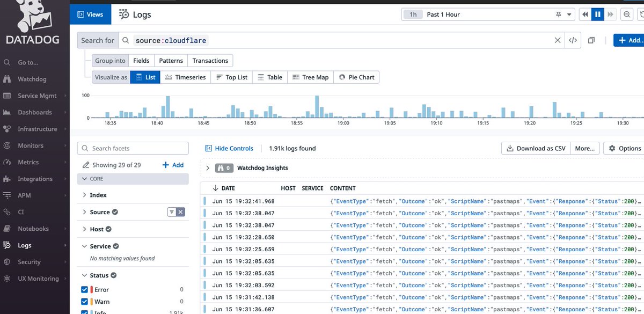Click the Source facet filter icon
Screen dimensions: 644x314
[172, 212]
